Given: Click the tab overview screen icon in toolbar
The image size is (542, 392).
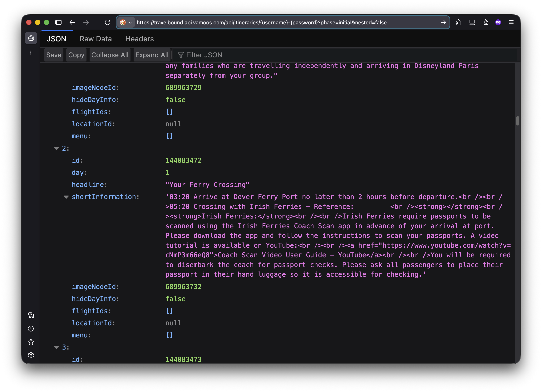Looking at the screenshot, I should point(472,22).
